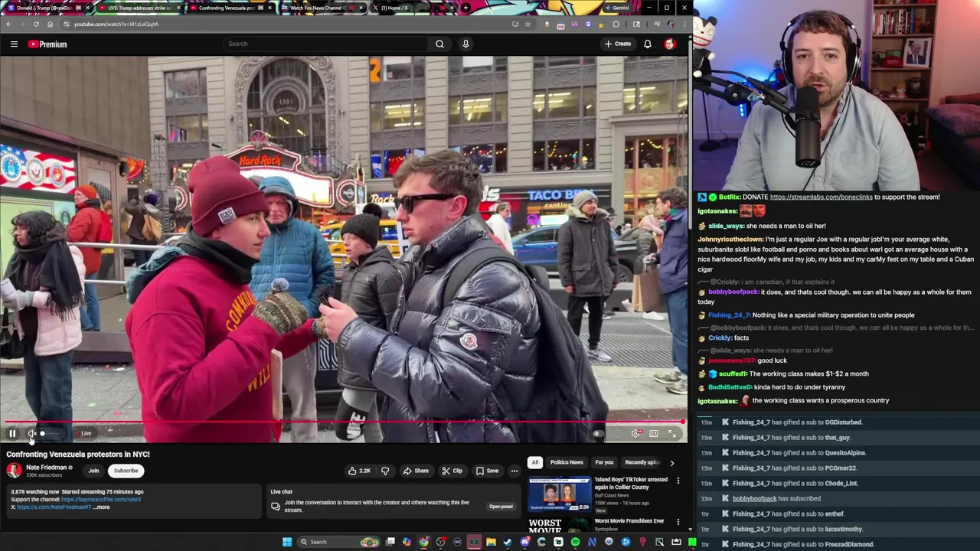
Task: Go to YouTube Premium home logo
Action: click(x=47, y=44)
